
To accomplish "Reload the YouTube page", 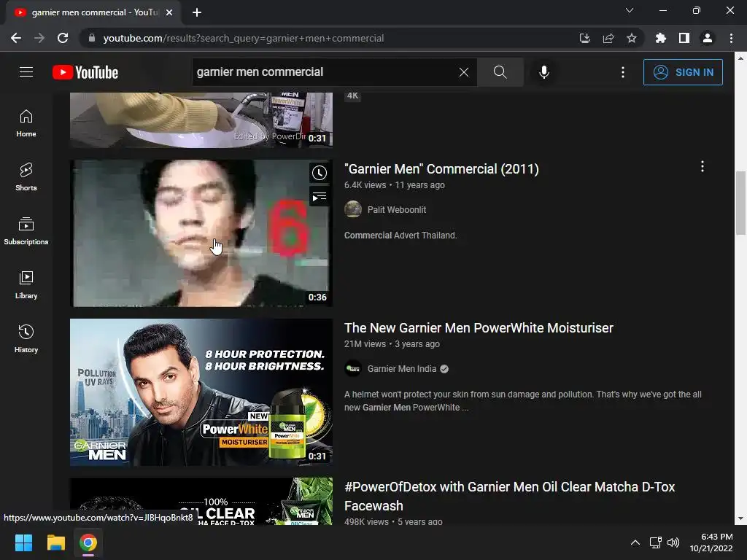I will [63, 38].
